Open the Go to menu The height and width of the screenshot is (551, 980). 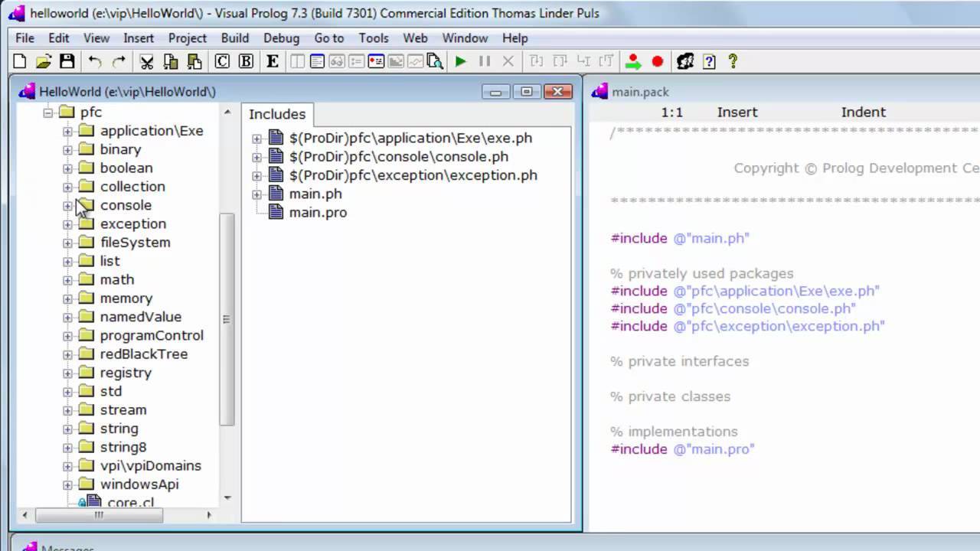pyautogui.click(x=329, y=37)
